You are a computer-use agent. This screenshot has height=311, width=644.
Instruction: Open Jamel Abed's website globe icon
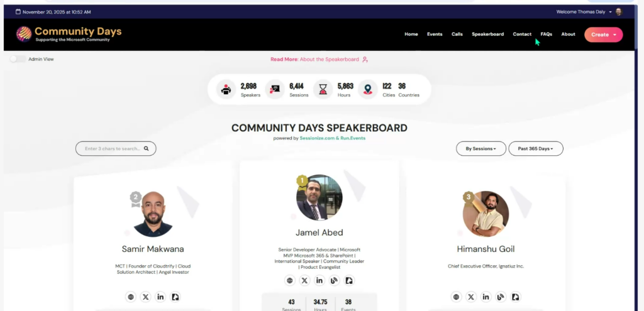pos(290,281)
